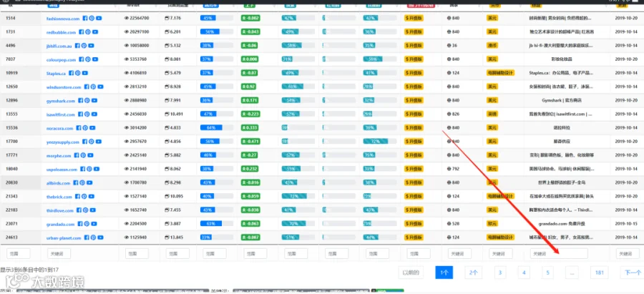Open YouTube icon for jbhifi.com.au
The image size is (644, 294).
pyautogui.click(x=91, y=46)
